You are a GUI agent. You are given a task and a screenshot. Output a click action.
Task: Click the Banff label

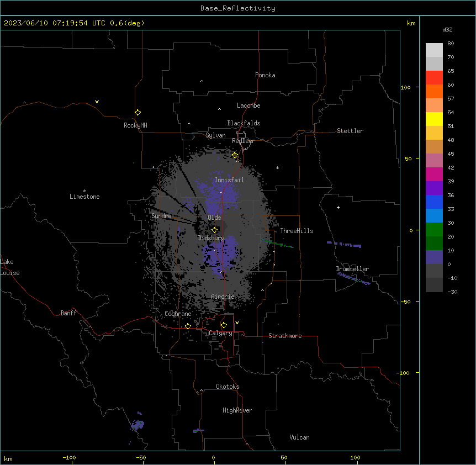click(x=68, y=313)
